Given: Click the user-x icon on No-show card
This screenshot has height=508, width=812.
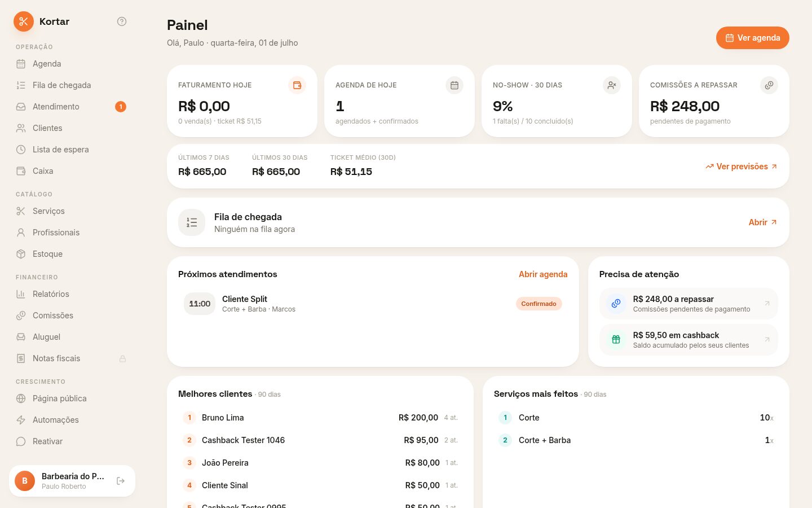Looking at the screenshot, I should [612, 85].
